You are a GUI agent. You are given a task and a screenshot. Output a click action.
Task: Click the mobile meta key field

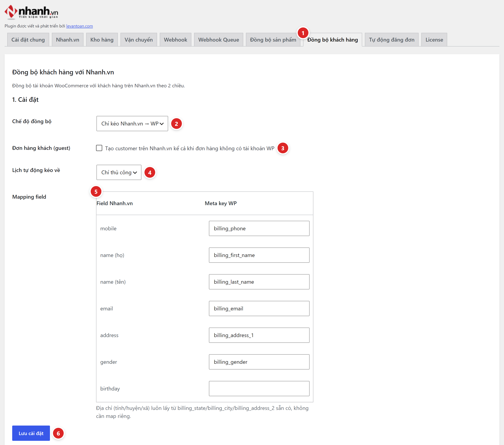coord(259,228)
